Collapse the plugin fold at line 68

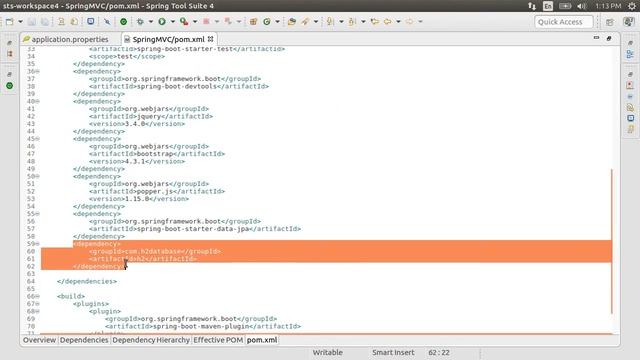coord(38,311)
